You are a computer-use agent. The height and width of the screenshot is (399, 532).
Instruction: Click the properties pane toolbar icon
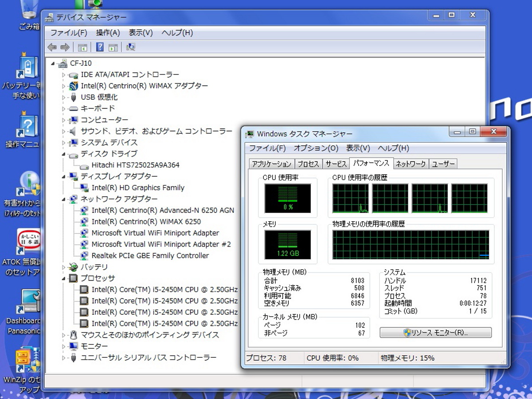113,47
